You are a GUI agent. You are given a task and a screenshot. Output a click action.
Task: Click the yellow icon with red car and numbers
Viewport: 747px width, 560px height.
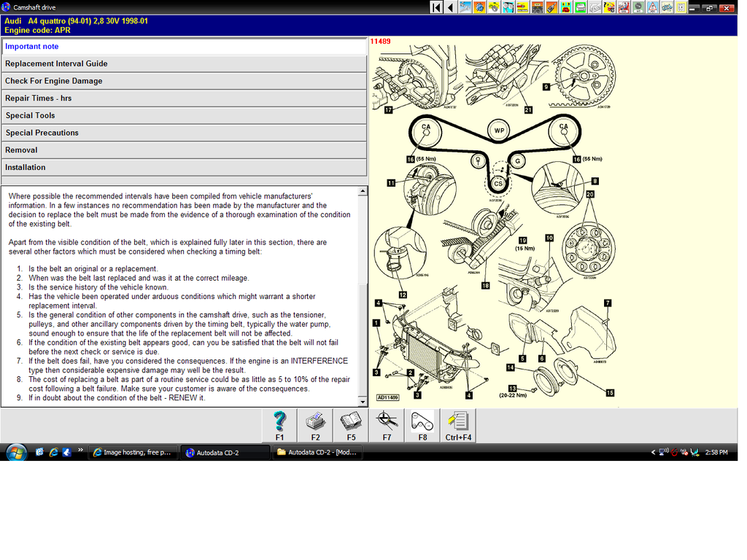point(566,7)
